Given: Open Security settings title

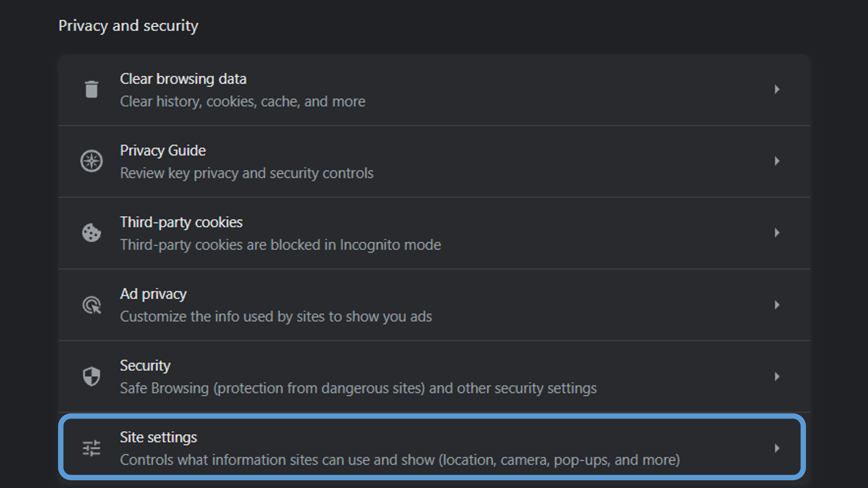Looking at the screenshot, I should click(145, 366).
